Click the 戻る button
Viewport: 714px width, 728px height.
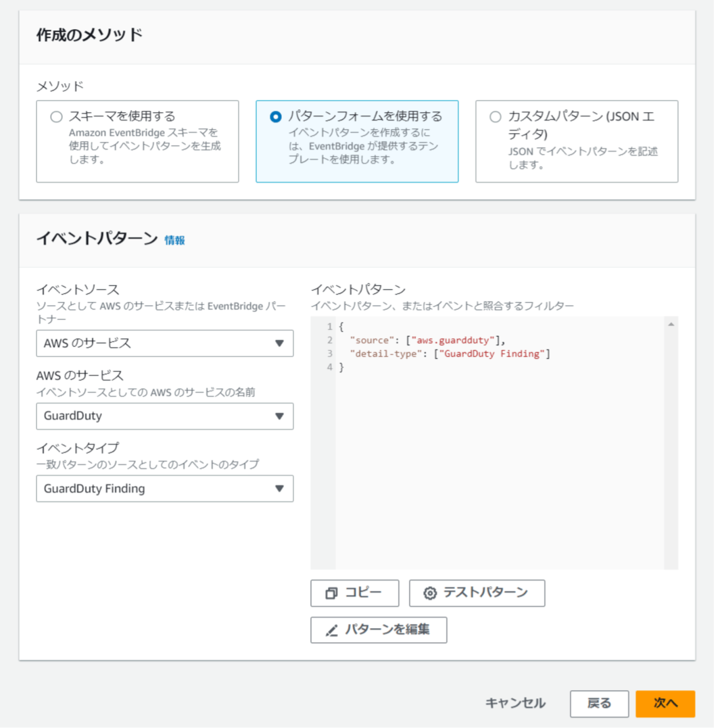599,704
